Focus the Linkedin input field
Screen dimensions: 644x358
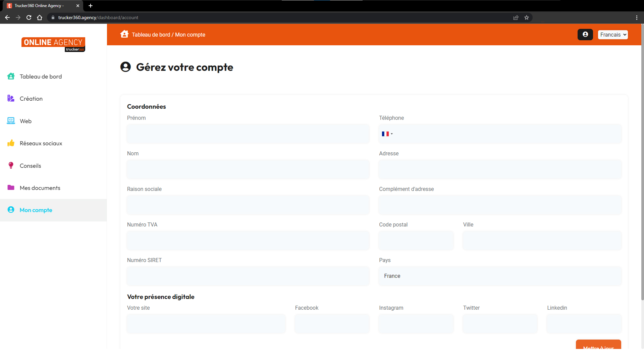pyautogui.click(x=584, y=324)
